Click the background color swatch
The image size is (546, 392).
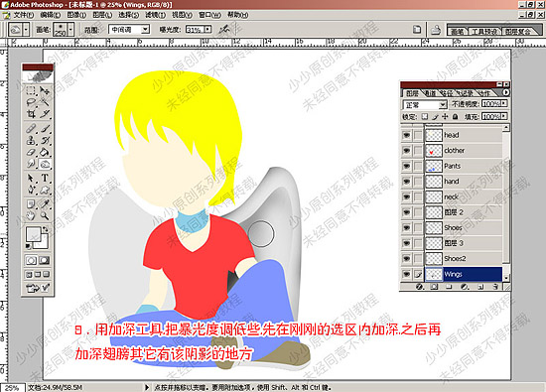43,243
